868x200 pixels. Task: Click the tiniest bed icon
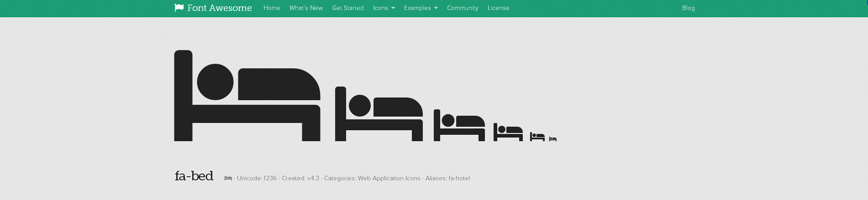(553, 139)
